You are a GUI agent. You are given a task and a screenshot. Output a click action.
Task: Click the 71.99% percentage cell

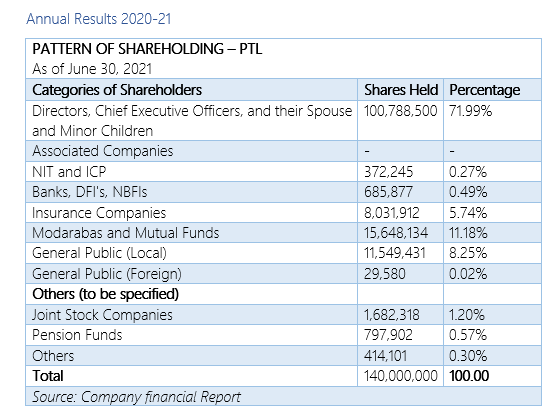[470, 111]
